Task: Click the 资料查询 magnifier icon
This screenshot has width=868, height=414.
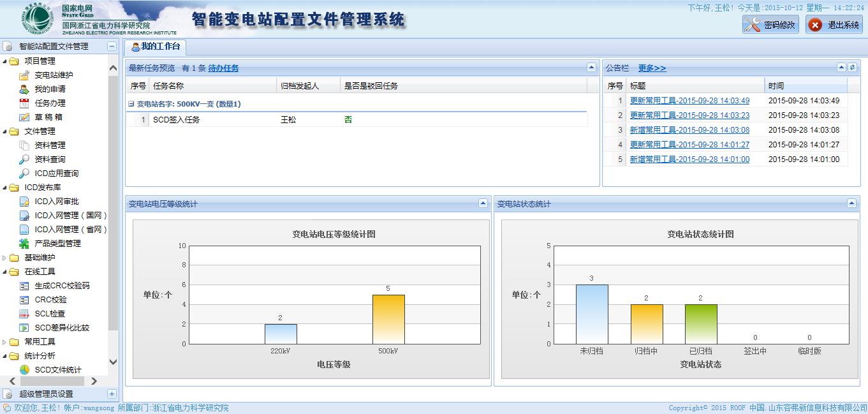Action: (x=24, y=159)
